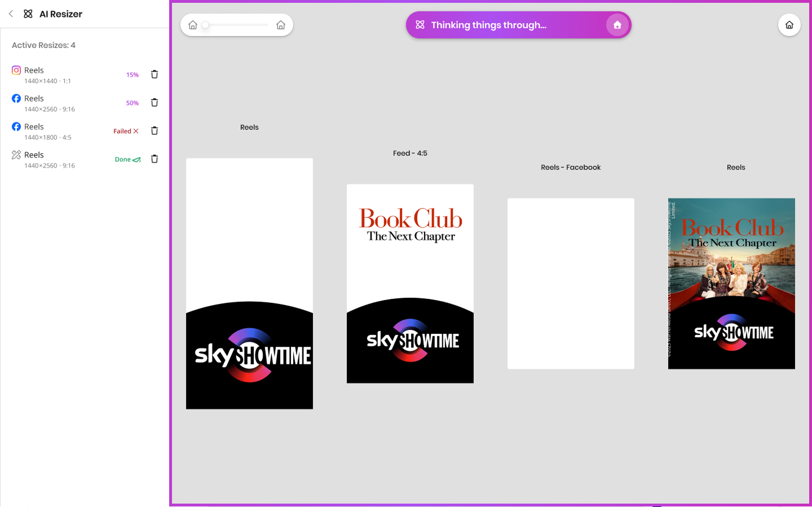Go back using the left chevron arrow
Screen dimensions: 812x507
[11, 14]
